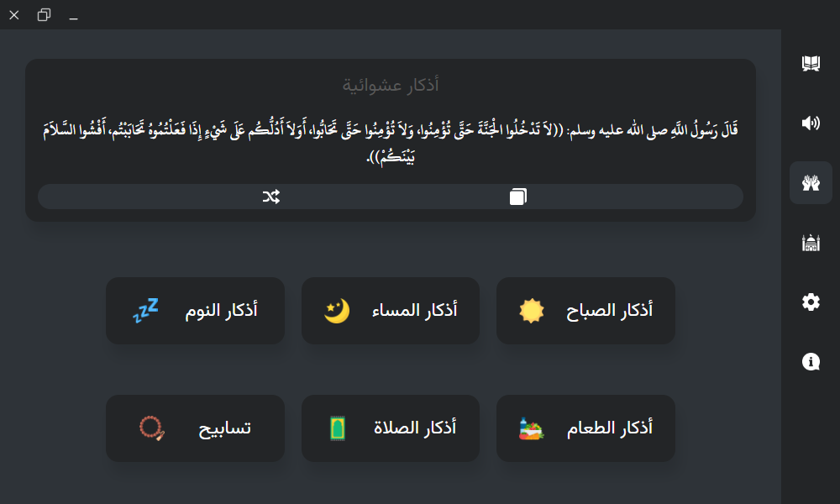This screenshot has width=840, height=504.
Task: Copy the displayed hadith text
Action: [518, 197]
